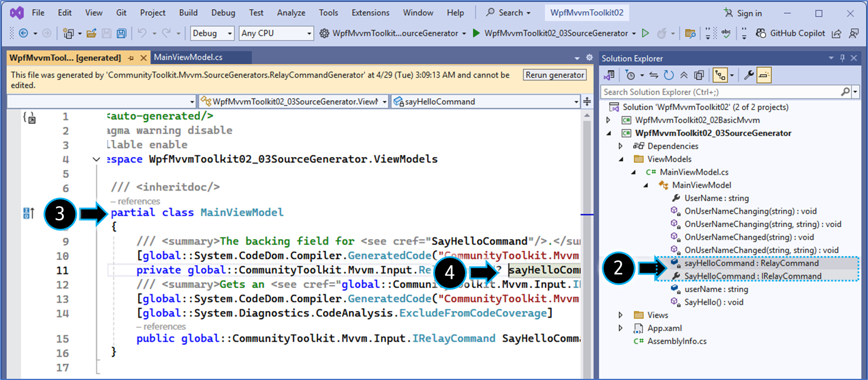This screenshot has width=868, height=380.
Task: Click the document tab settings gear icon
Action: 589,58
